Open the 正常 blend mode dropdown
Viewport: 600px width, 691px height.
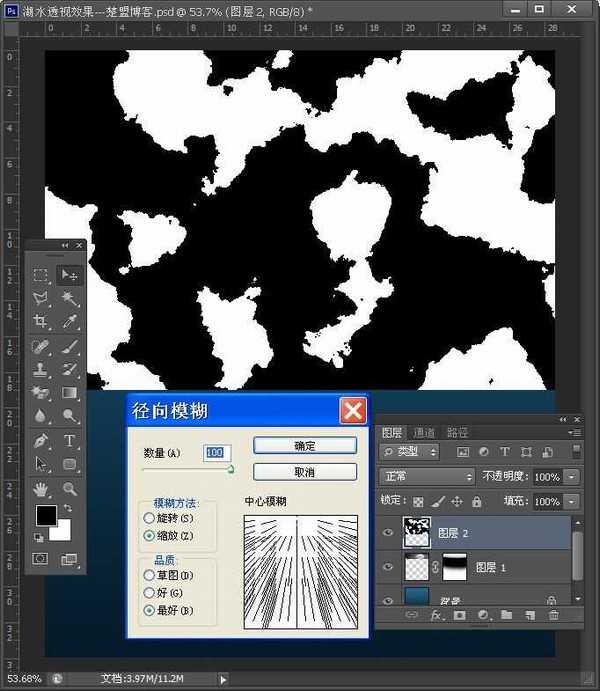coord(428,477)
